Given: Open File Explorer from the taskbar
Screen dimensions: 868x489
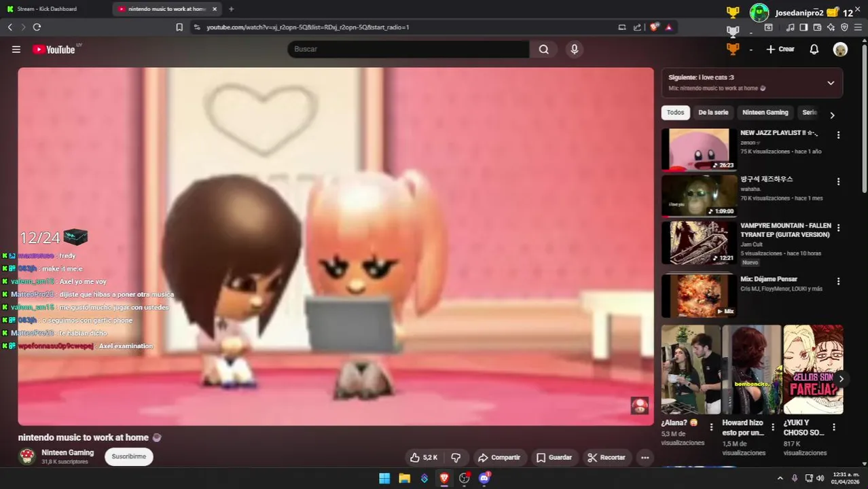Looking at the screenshot, I should click(x=404, y=478).
